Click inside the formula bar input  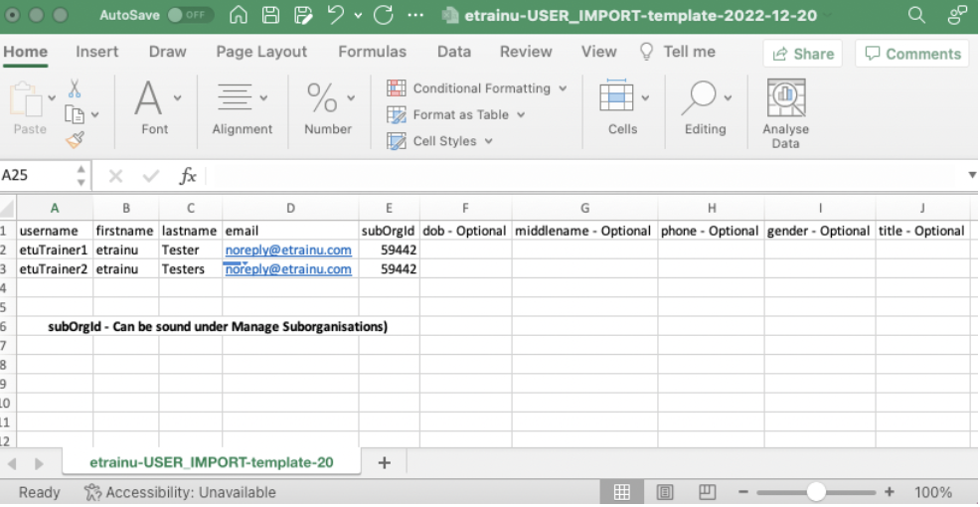point(585,176)
